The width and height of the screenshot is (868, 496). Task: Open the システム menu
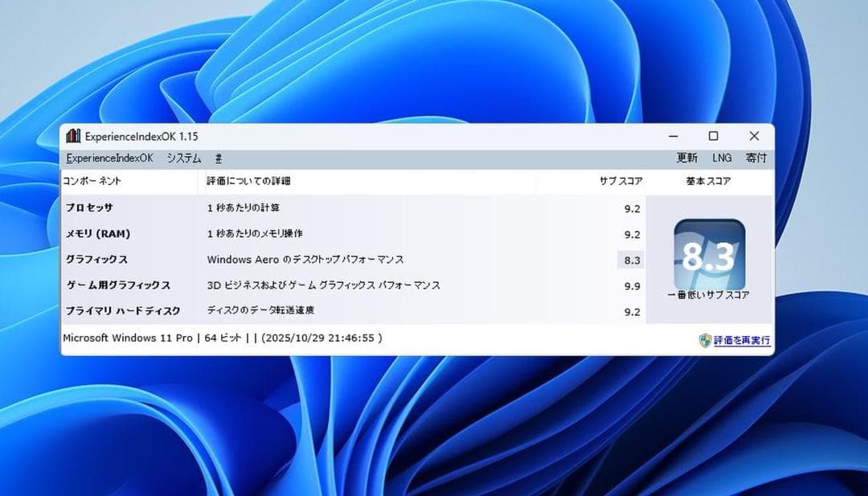[183, 158]
